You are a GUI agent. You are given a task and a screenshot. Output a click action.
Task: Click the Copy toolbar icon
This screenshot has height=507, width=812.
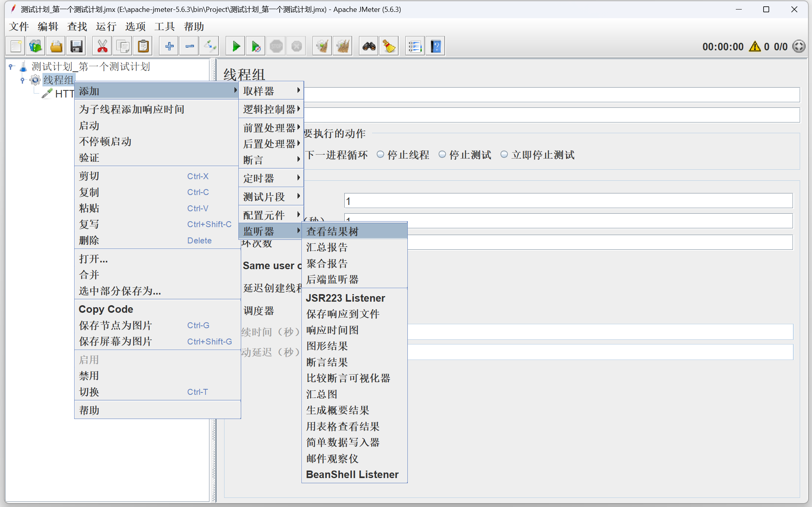point(123,46)
